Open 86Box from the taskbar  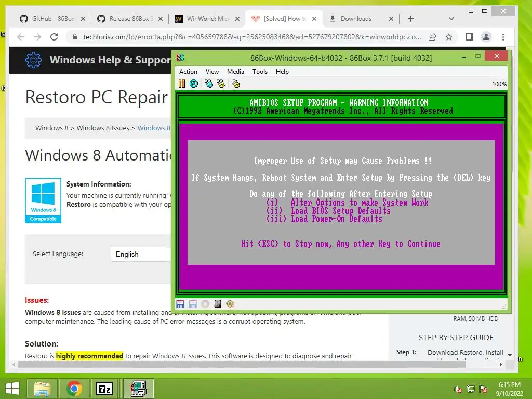(138, 389)
